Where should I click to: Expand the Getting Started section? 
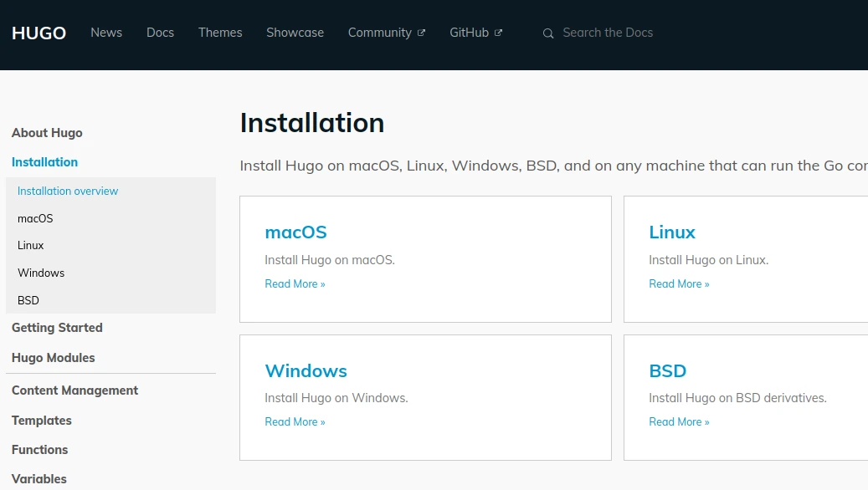click(x=57, y=328)
